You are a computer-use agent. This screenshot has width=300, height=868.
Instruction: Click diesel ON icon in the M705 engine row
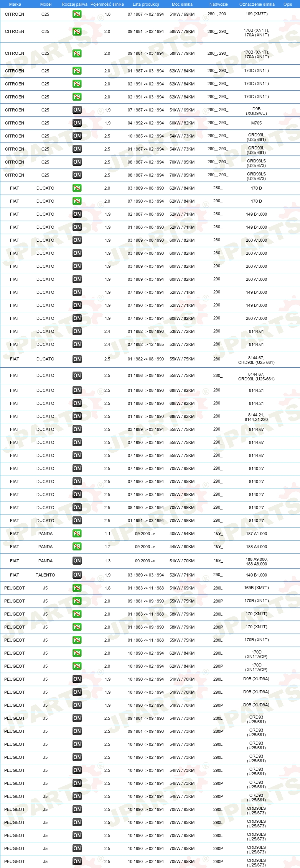pos(77,123)
